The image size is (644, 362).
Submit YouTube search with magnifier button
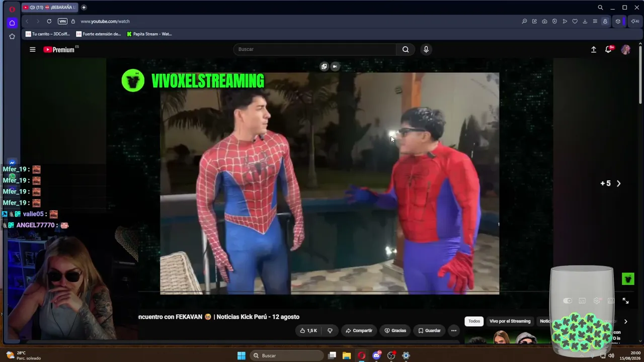click(406, 49)
